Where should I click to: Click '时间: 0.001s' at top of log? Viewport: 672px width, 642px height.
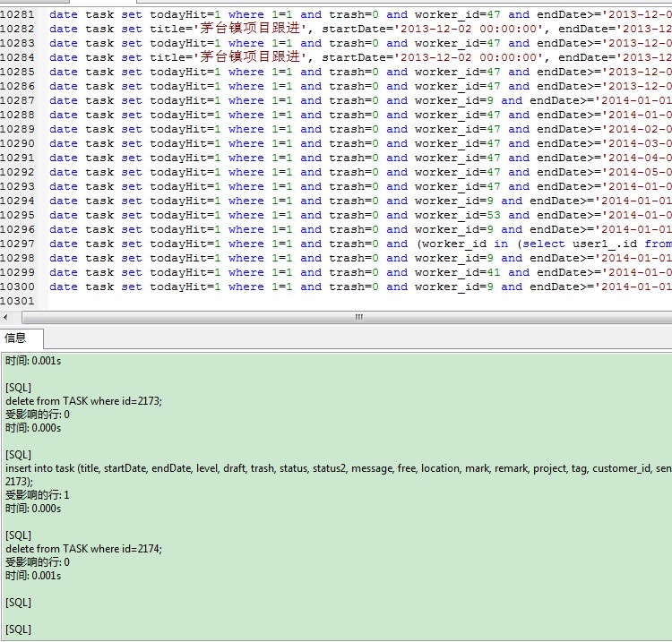pos(33,361)
